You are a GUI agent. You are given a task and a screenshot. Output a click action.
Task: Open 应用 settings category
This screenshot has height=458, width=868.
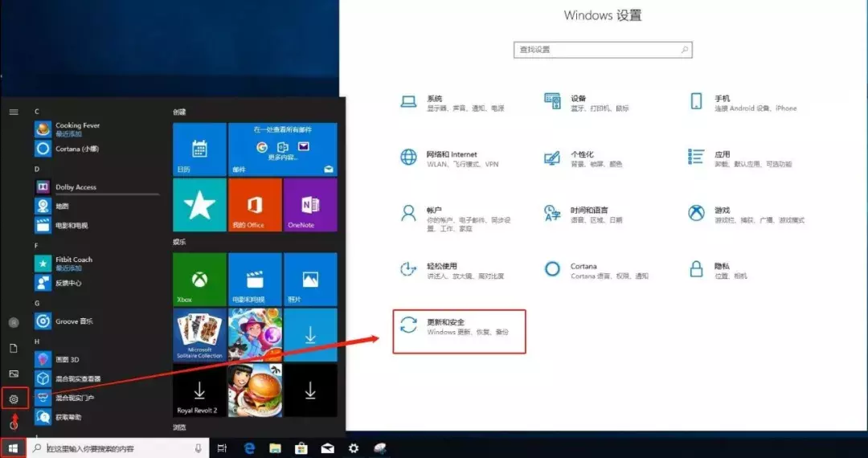pos(740,159)
